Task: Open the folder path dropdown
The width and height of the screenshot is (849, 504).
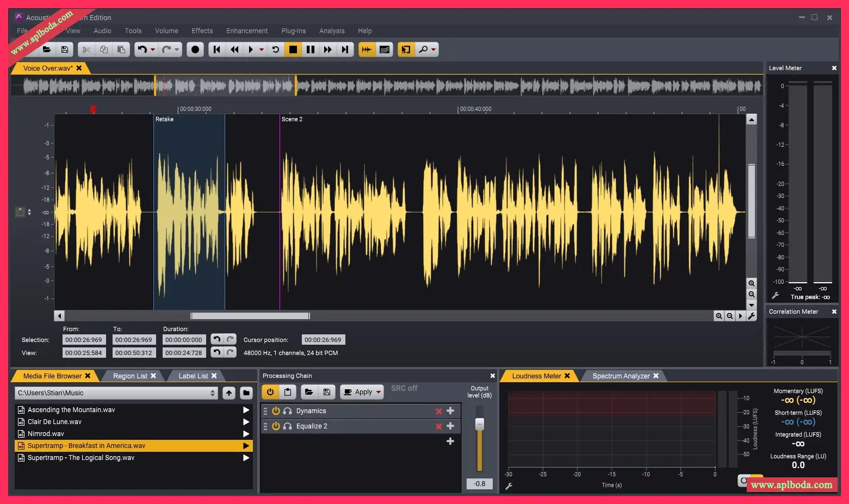Action: tap(213, 393)
